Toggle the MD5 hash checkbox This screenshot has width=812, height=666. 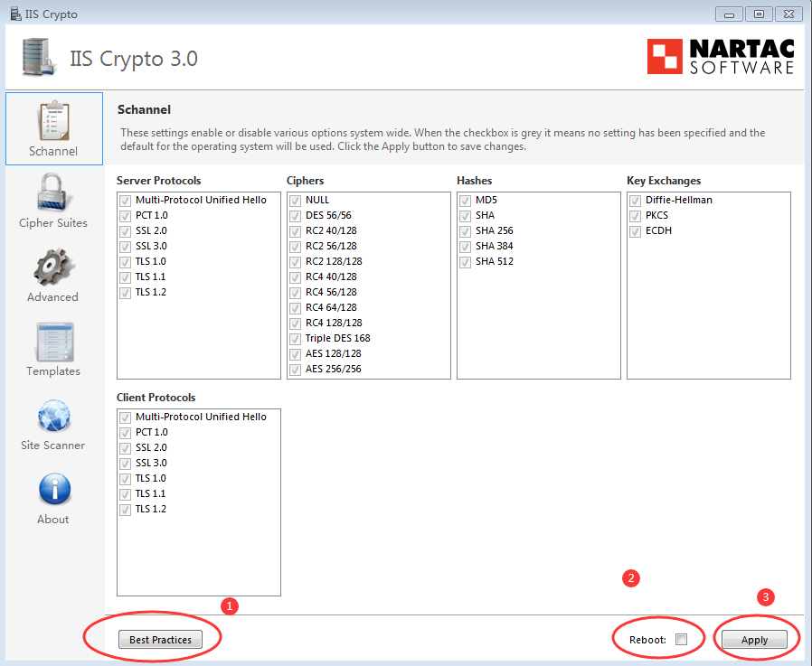pyautogui.click(x=465, y=201)
